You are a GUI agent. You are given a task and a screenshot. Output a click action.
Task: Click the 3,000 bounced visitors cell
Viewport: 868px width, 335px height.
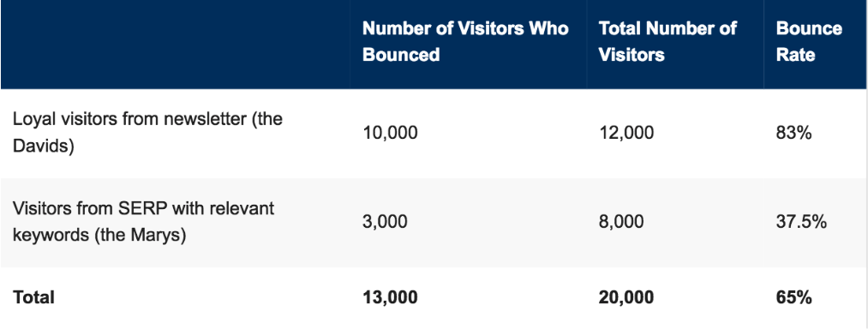pos(385,222)
